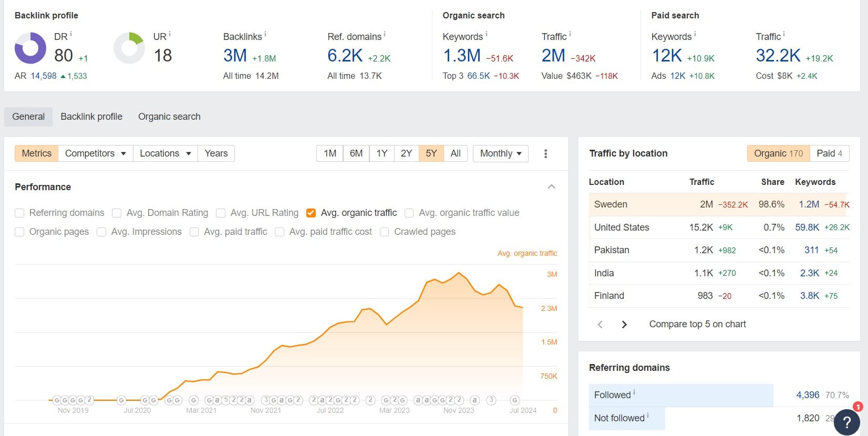Click the DR info icon
This screenshot has width=868, height=436.
click(x=71, y=34)
